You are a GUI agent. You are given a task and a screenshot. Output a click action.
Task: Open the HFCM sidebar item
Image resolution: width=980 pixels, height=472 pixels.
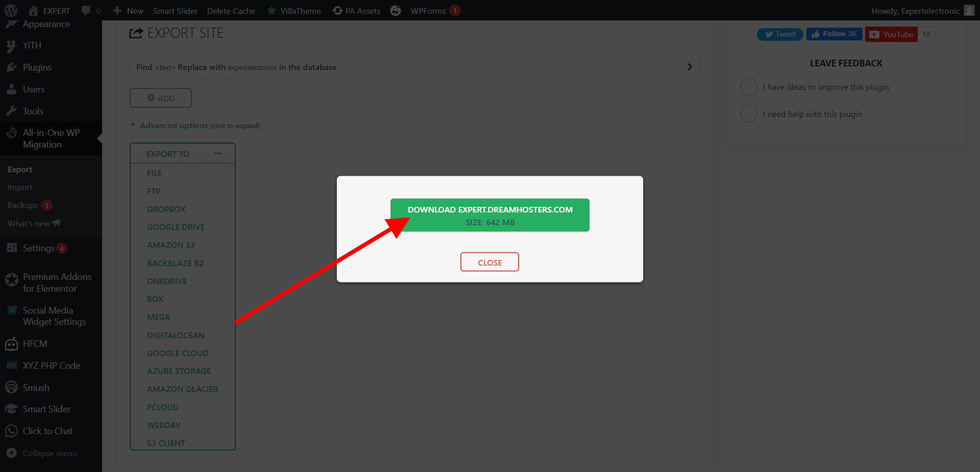[x=35, y=344]
